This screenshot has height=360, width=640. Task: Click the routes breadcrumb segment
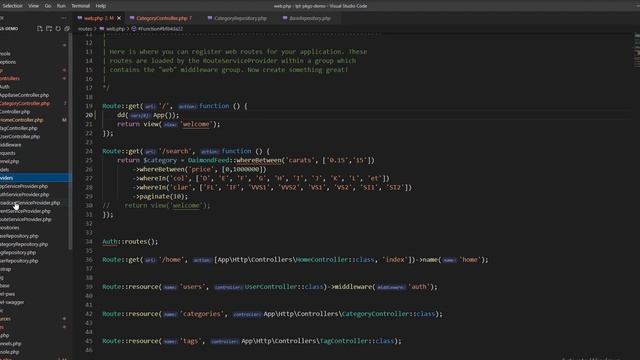[x=85, y=29]
